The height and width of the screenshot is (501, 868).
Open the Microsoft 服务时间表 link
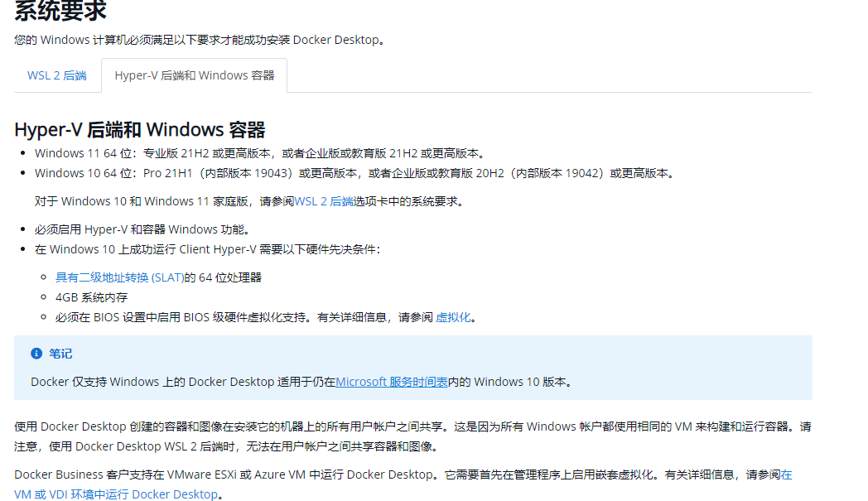point(392,382)
